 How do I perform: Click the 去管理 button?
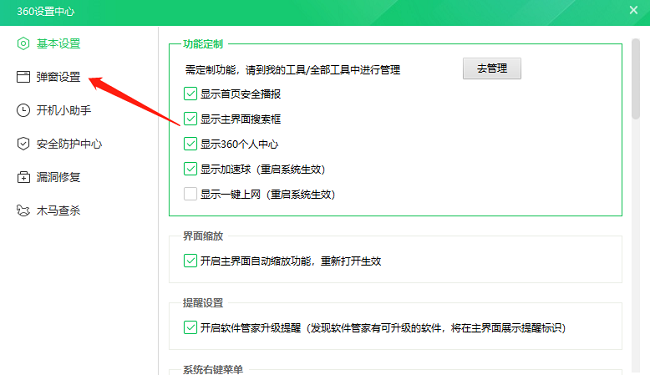(492, 68)
